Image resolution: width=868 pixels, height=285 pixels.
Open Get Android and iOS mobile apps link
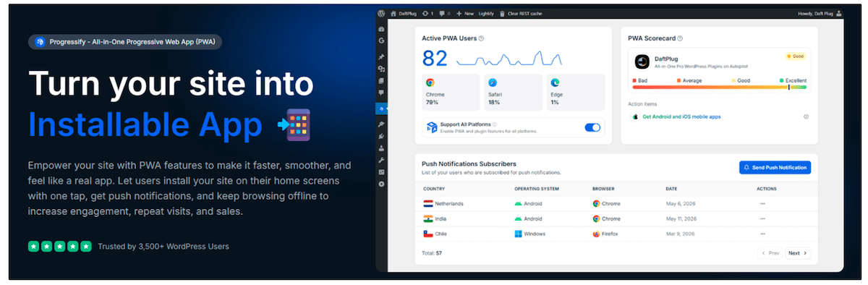(x=681, y=116)
